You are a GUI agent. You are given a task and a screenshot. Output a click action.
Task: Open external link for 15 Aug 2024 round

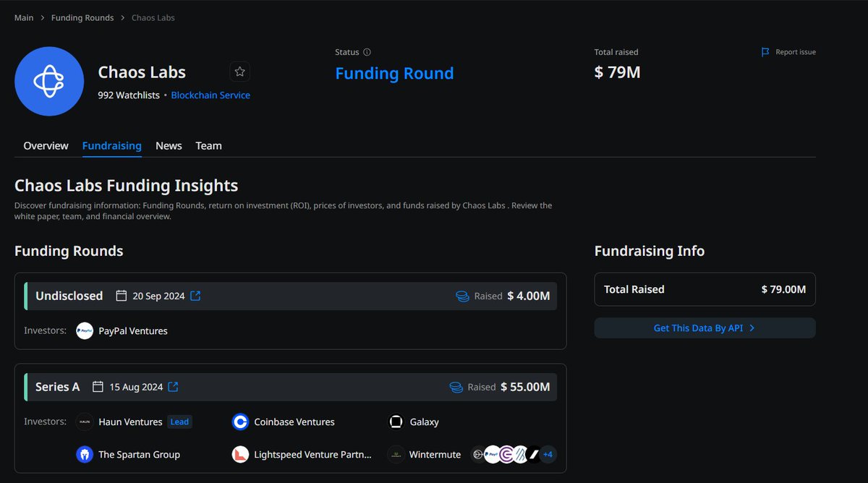point(173,387)
